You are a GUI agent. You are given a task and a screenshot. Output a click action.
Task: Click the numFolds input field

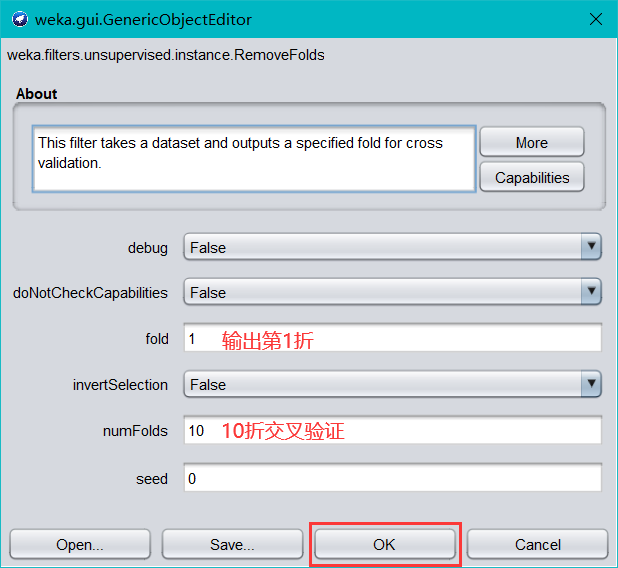tap(393, 430)
